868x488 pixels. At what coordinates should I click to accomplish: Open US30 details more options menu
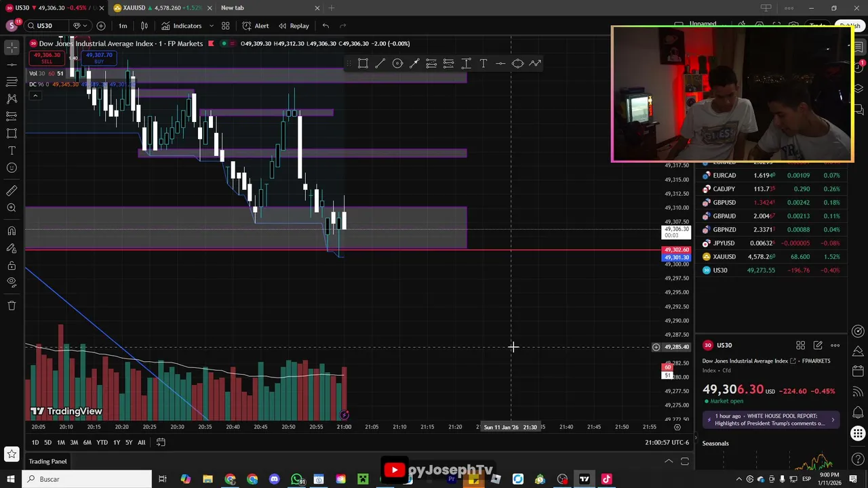click(x=835, y=346)
